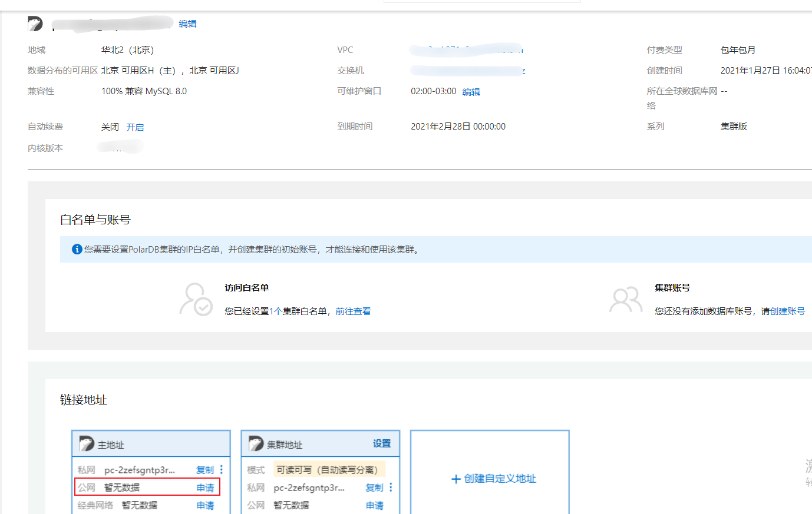Edit the maintenance window 02:00-03:00
This screenshot has width=812, height=514.
coord(471,92)
